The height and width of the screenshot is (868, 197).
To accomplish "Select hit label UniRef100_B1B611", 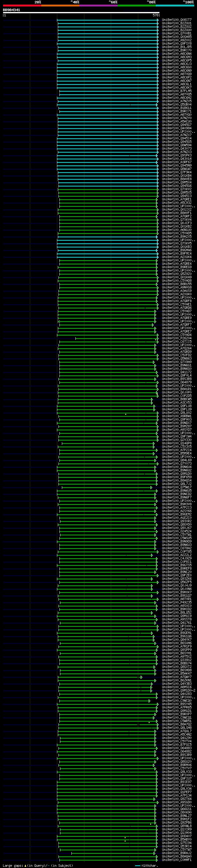I will pyautogui.click(x=177, y=108).
